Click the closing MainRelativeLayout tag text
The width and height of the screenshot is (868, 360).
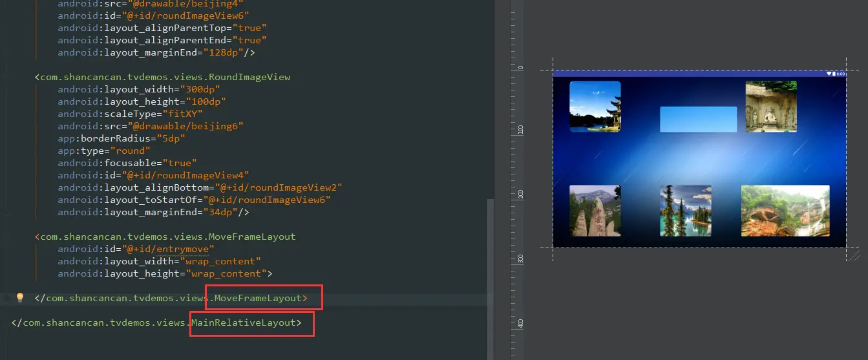(156, 323)
